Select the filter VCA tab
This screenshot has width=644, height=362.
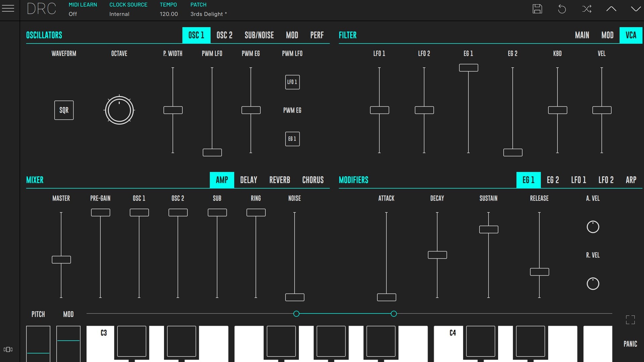(631, 35)
